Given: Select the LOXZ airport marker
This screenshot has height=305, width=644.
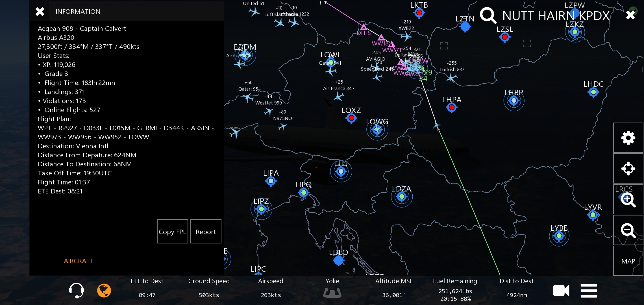Looking at the screenshot, I should coord(351,118).
